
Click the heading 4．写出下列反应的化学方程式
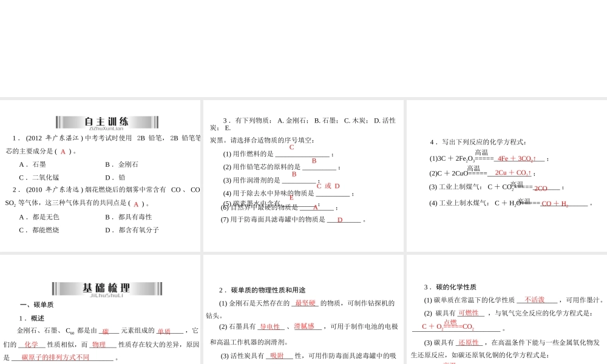click(x=478, y=142)
